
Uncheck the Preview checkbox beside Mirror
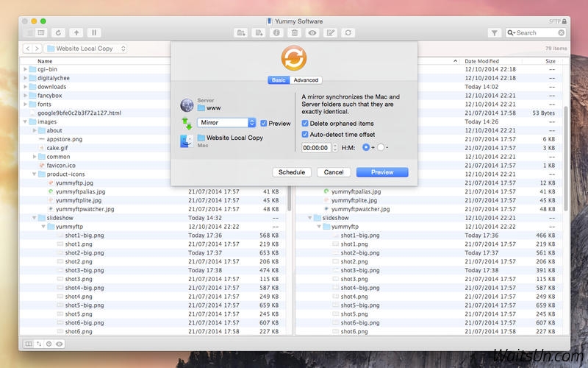264,124
